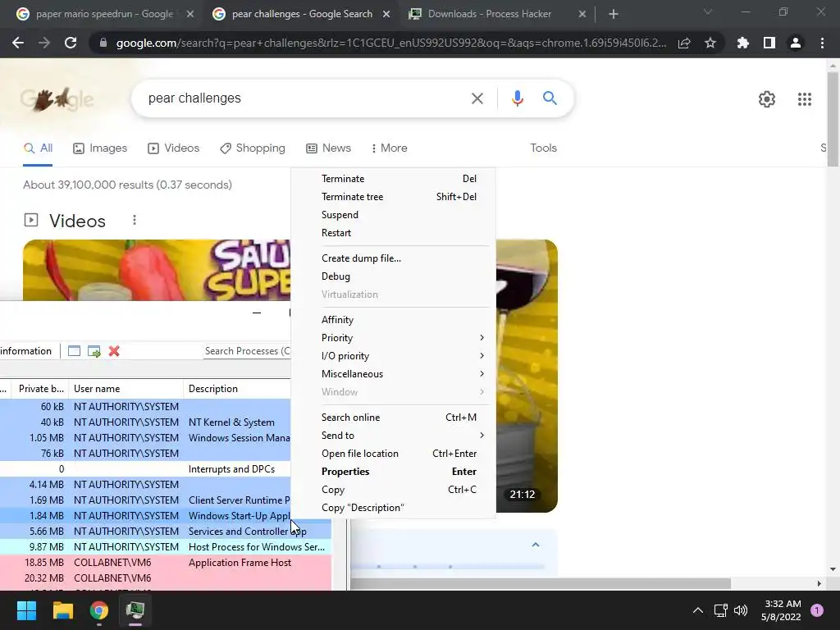Click the Process Hacker taskbar icon
The height and width of the screenshot is (630, 840).
tap(135, 610)
